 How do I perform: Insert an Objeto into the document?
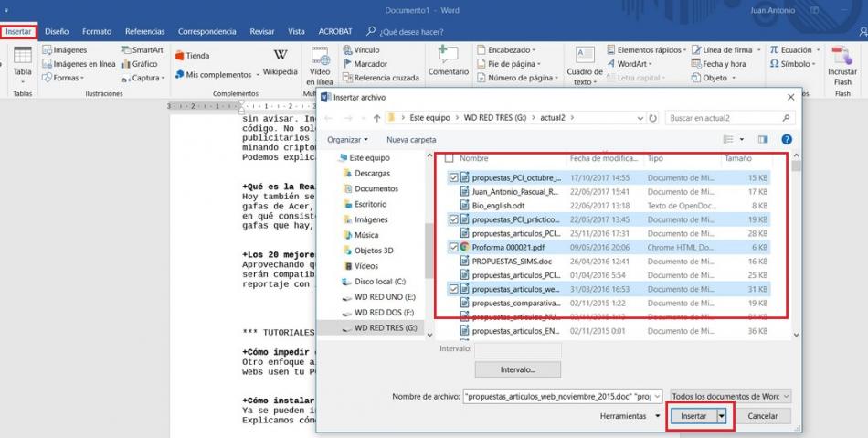pos(714,78)
